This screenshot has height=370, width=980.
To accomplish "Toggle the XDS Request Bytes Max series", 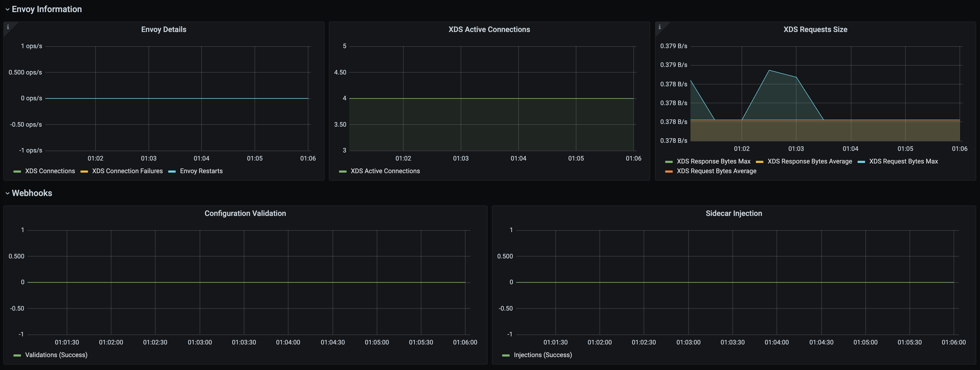I will 903,161.
